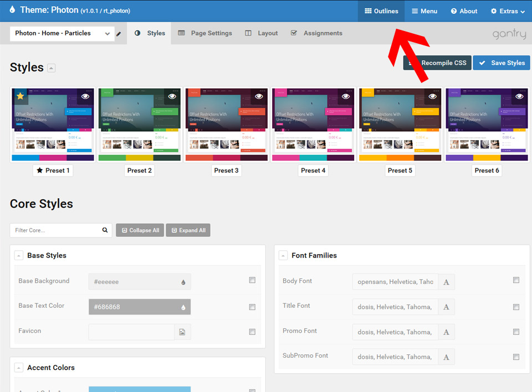Click the Base Background #eeeeee color field
The height and width of the screenshot is (392, 532).
pyautogui.click(x=140, y=282)
